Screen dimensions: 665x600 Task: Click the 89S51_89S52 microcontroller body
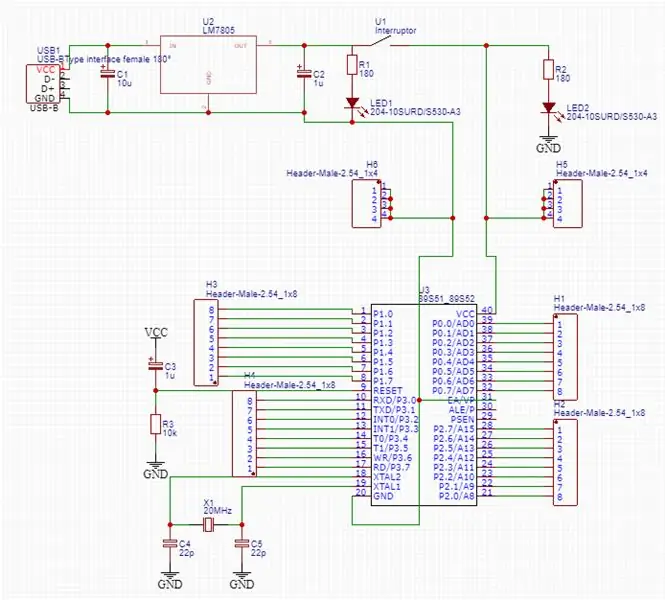[x=424, y=405]
